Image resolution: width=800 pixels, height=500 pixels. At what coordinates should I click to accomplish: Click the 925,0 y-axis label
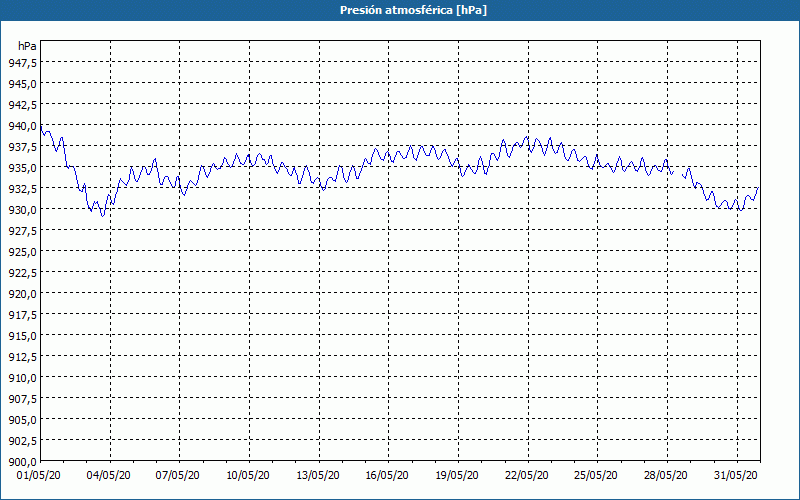point(22,252)
